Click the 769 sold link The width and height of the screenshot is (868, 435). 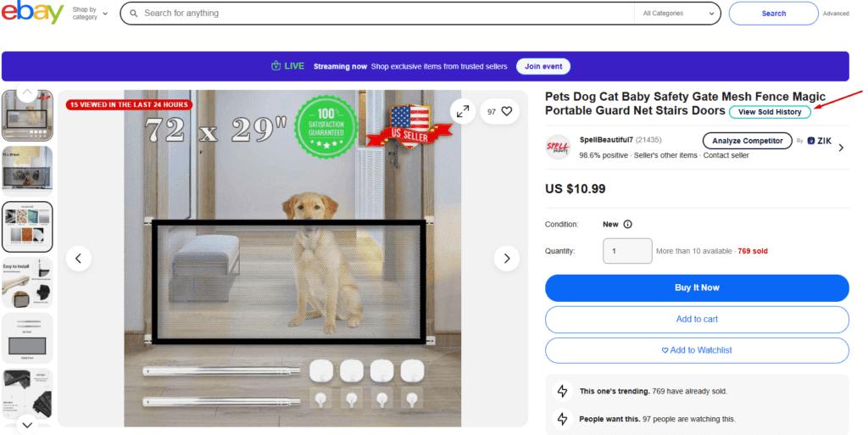753,251
